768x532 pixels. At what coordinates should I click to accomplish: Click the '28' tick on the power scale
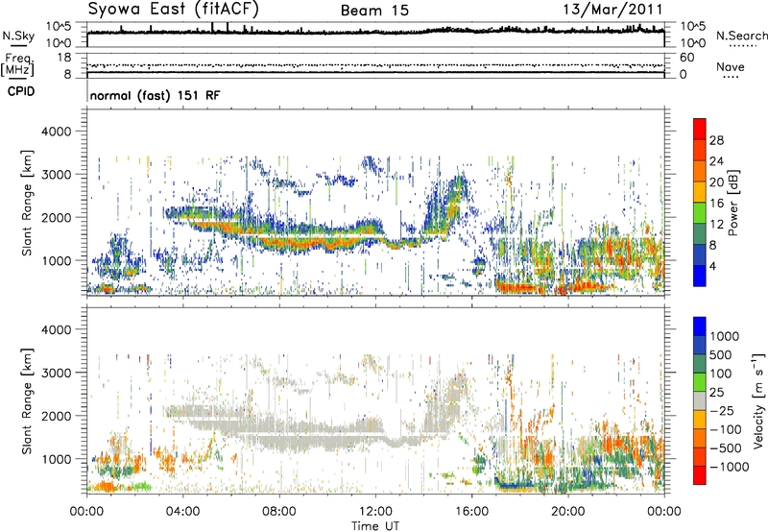(x=716, y=140)
